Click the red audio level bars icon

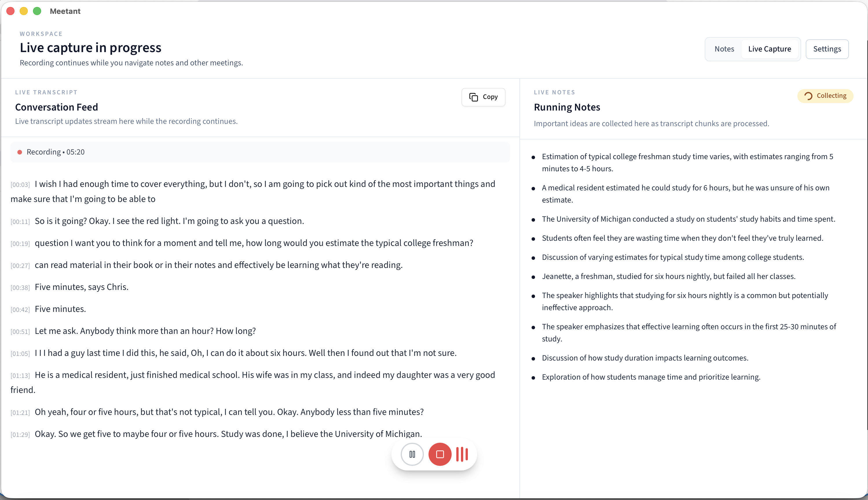462,454
